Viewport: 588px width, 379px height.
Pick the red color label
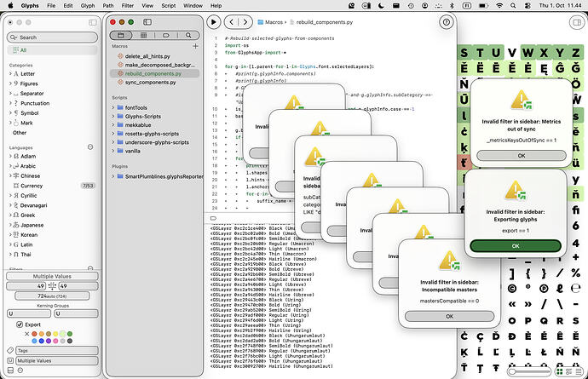click(x=34, y=334)
